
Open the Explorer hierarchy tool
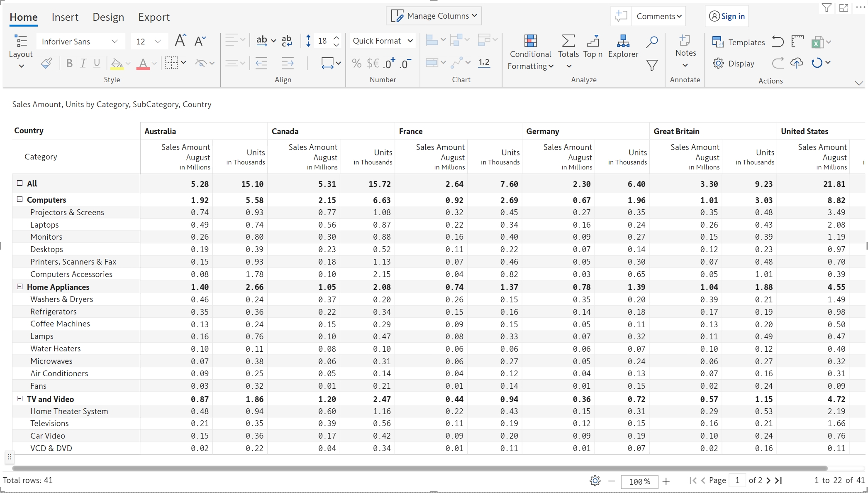623,41
